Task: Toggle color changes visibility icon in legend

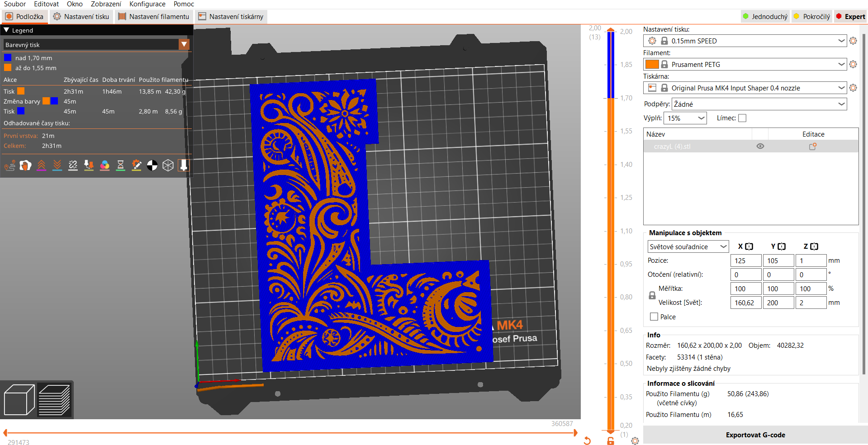Action: 104,166
